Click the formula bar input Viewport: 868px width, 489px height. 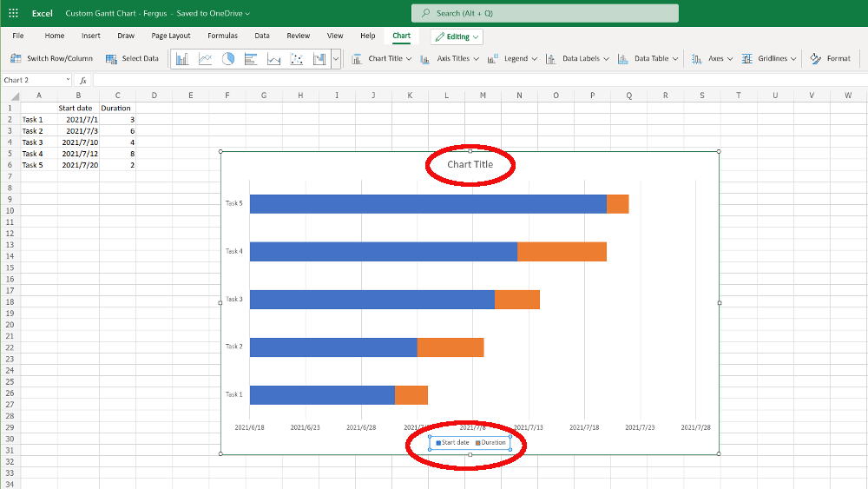pyautogui.click(x=479, y=80)
